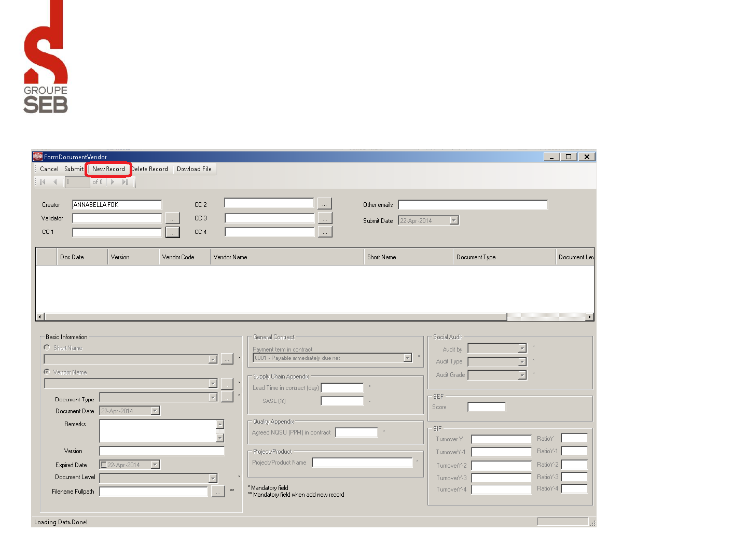Open Payment term in contract dropdown
This screenshot has height=560, width=747.
[407, 358]
